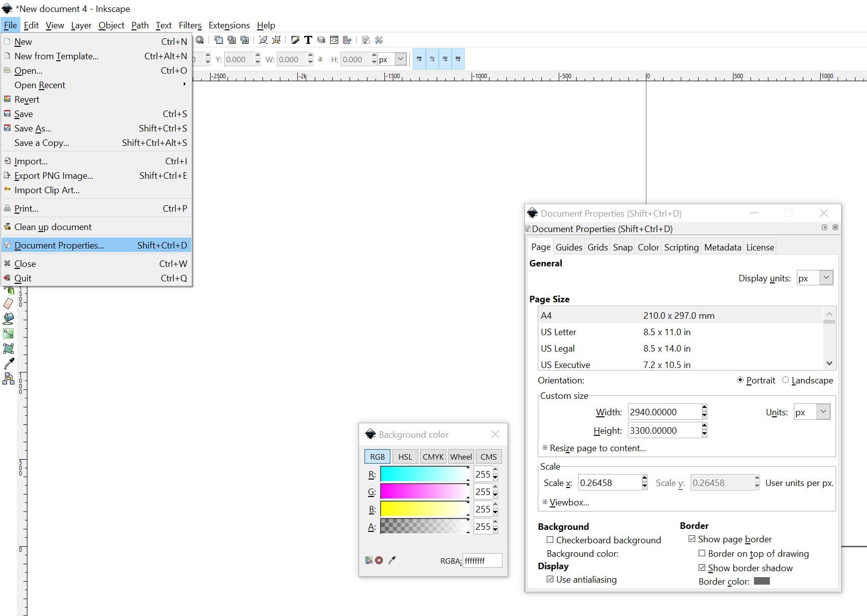This screenshot has height=616, width=867.
Task: Uncheck Show border shadow
Action: [702, 568]
